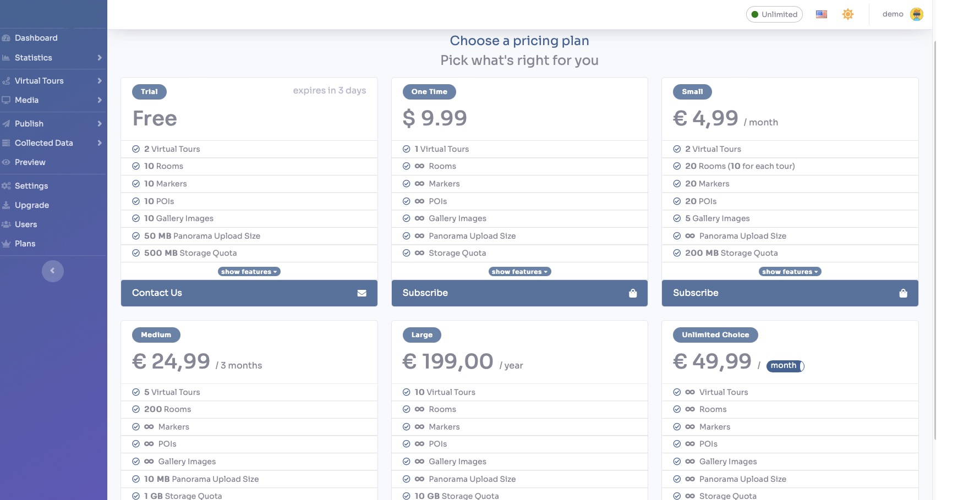980x500 pixels.
Task: Open Preview in the sidebar
Action: pos(30,162)
